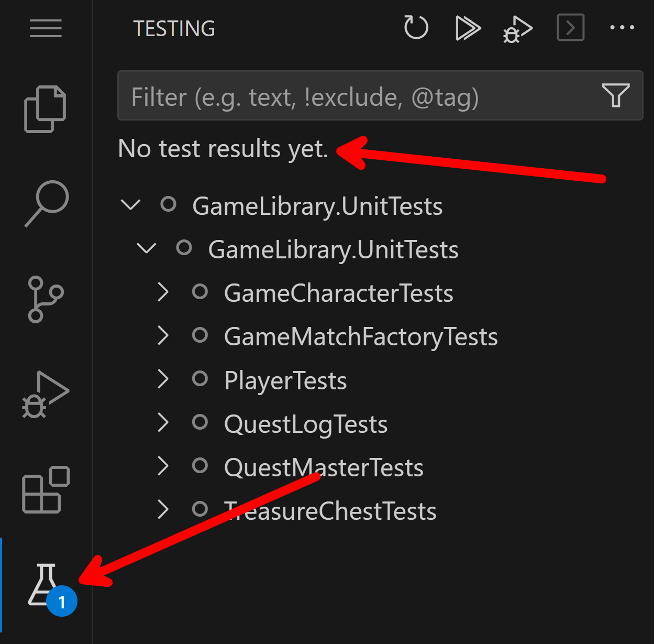Expand the TreasureChestTests group
The width and height of the screenshot is (654, 644).
point(163,509)
